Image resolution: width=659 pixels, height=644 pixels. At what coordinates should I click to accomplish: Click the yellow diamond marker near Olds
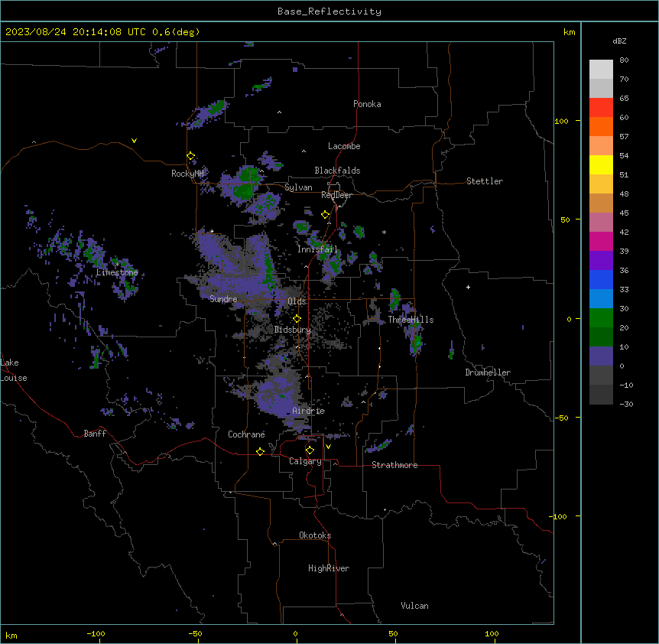pyautogui.click(x=297, y=319)
